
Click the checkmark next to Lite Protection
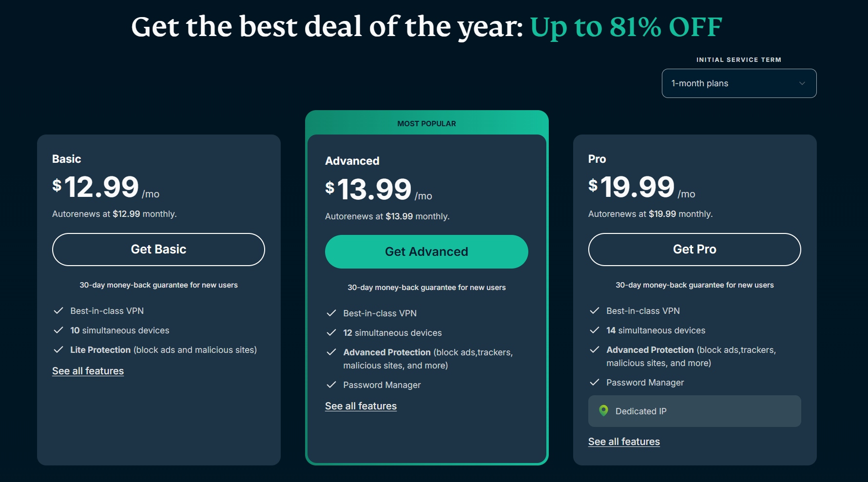[x=59, y=349]
